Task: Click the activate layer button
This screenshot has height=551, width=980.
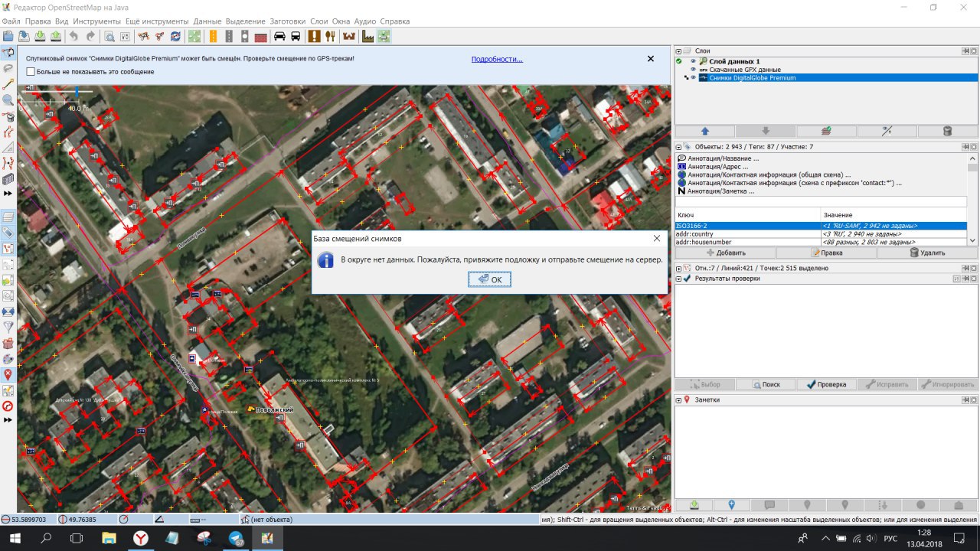Action: (x=827, y=131)
